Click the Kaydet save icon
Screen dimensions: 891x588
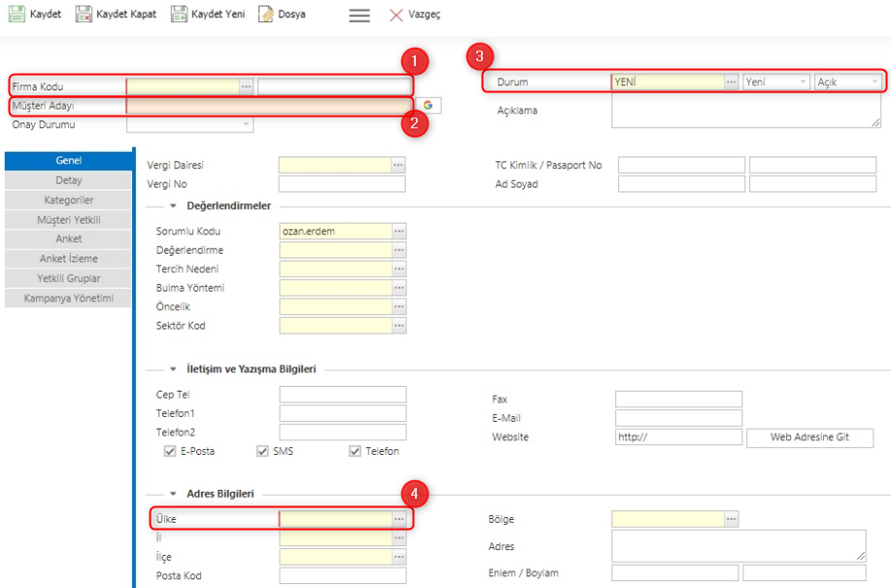click(x=15, y=14)
